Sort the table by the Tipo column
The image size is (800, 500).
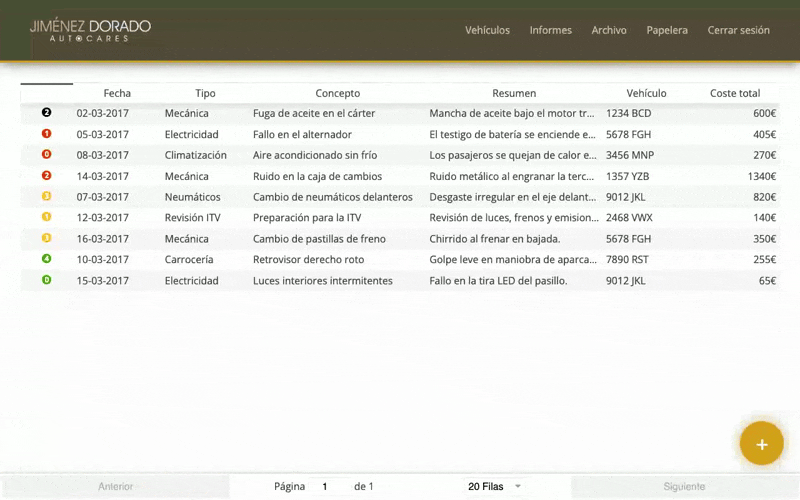click(205, 93)
